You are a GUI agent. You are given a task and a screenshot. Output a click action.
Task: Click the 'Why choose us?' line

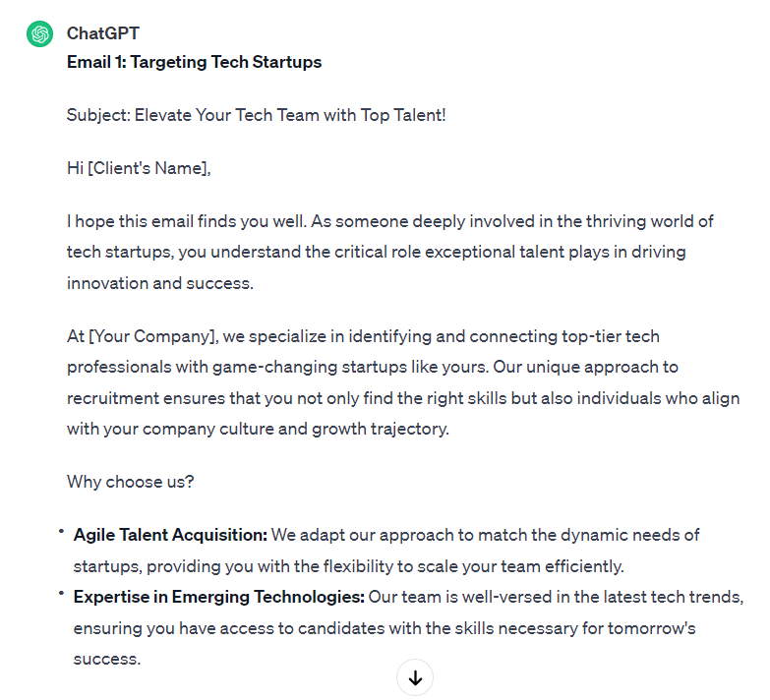[x=131, y=482]
